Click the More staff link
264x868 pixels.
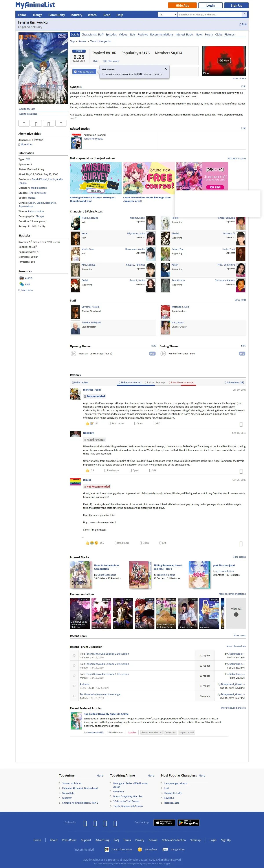240,300
